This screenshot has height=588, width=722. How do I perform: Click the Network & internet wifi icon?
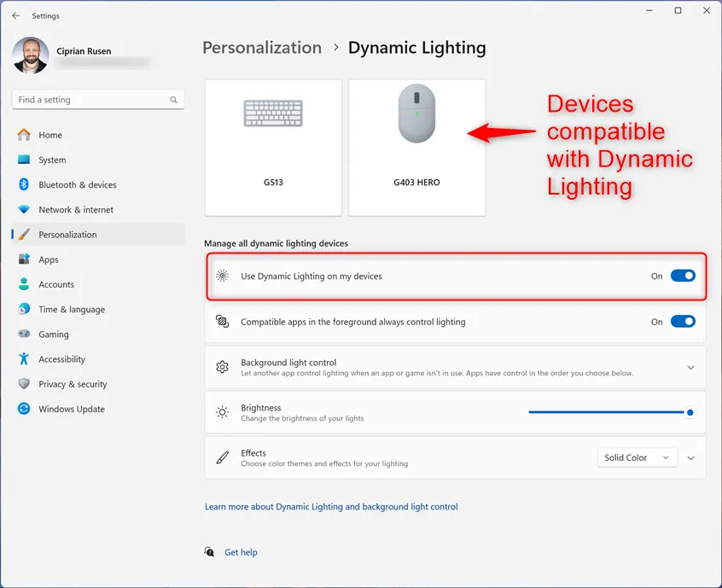point(24,210)
